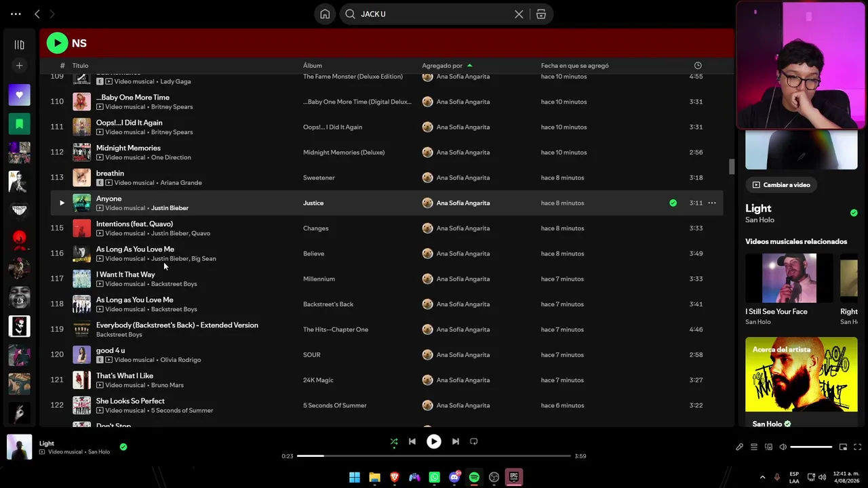Skip to next track
Viewport: 868px width, 488px height.
[456, 442]
